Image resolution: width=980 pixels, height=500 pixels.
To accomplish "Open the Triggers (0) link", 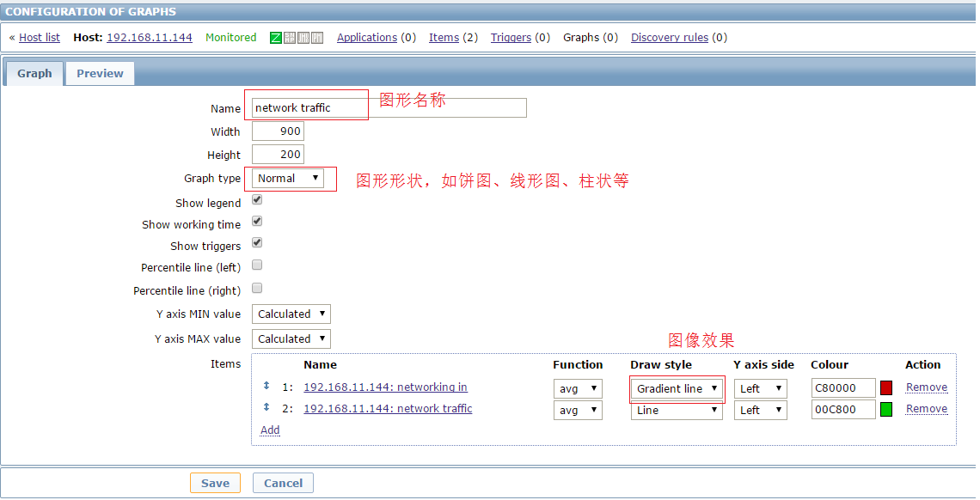I will [x=511, y=38].
